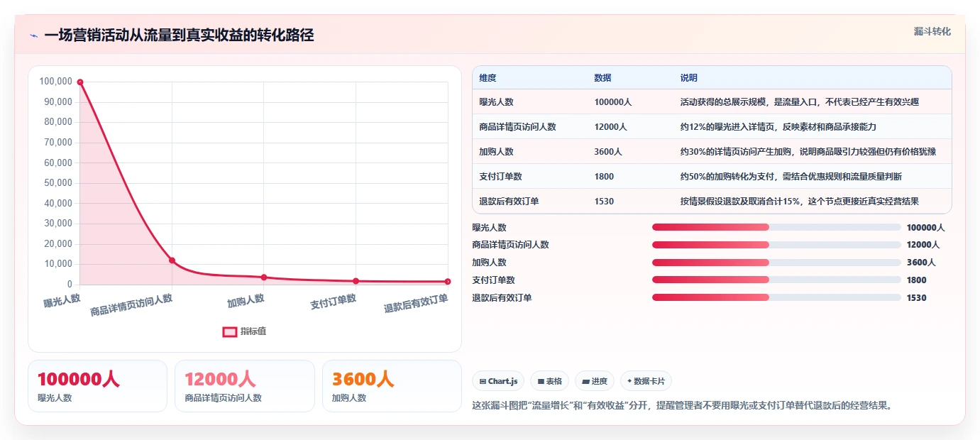Open the 12000人 商品详情页访问人数 data card
Image resolution: width=980 pixels, height=440 pixels.
(244, 386)
